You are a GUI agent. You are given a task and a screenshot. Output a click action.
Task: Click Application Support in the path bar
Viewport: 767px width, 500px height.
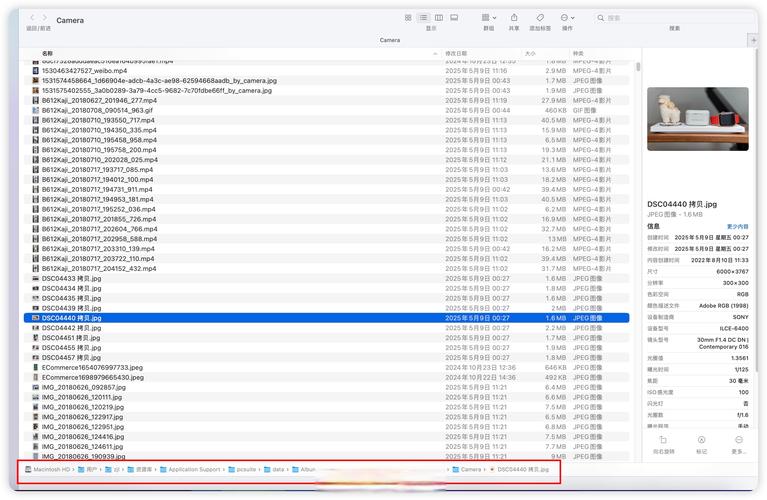(194, 469)
